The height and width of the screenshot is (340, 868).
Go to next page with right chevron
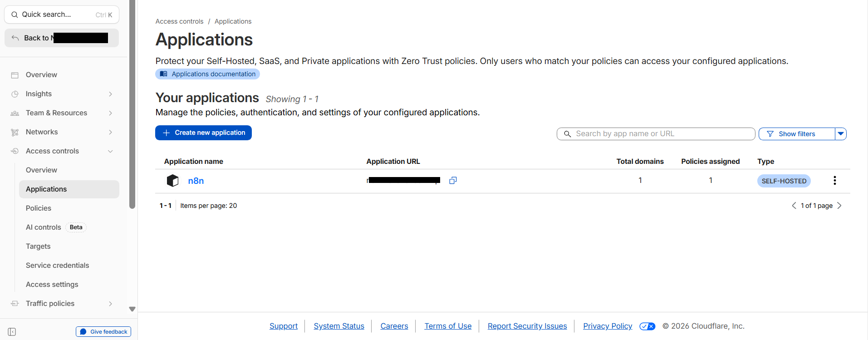(x=839, y=206)
